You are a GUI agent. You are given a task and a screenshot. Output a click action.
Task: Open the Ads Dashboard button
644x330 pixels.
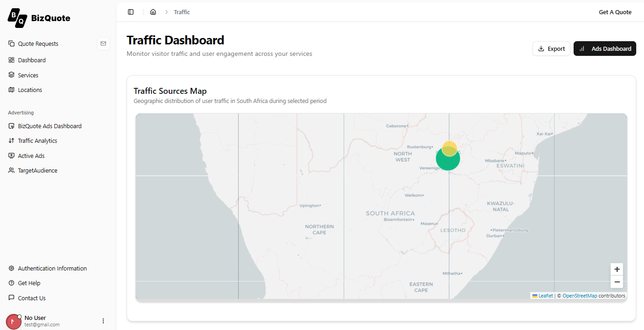tap(605, 49)
